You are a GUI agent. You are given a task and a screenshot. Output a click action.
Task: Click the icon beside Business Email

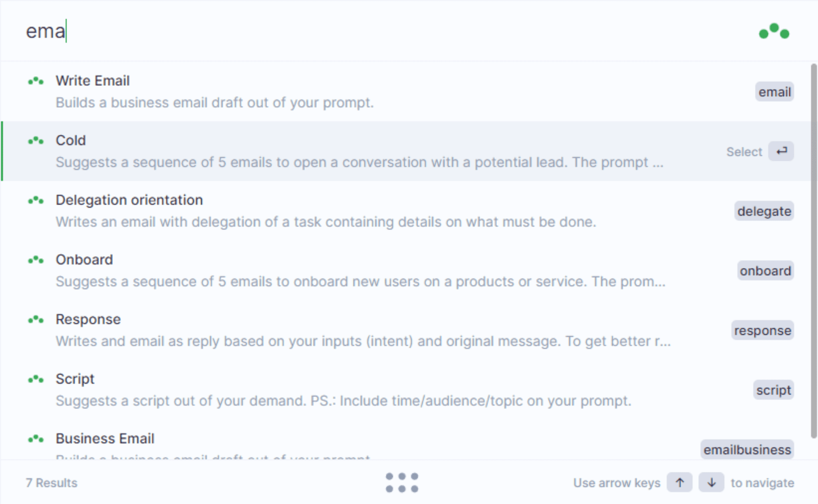pyautogui.click(x=36, y=439)
